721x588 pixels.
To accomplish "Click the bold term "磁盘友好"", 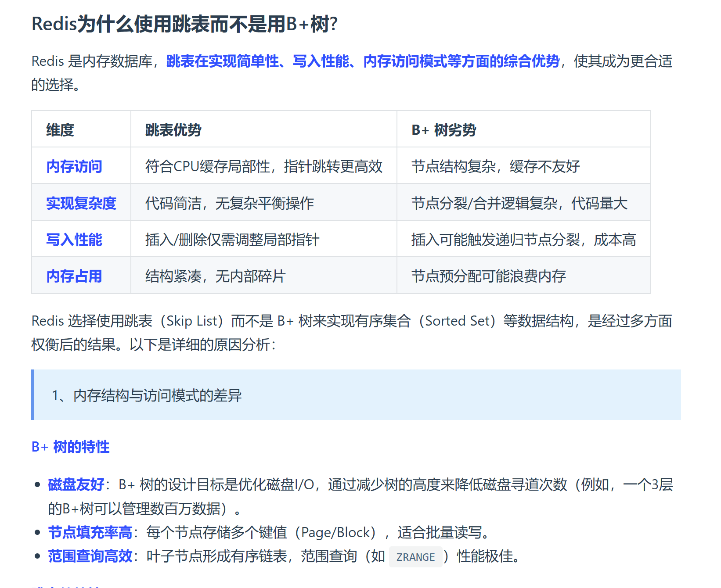I will 76,484.
